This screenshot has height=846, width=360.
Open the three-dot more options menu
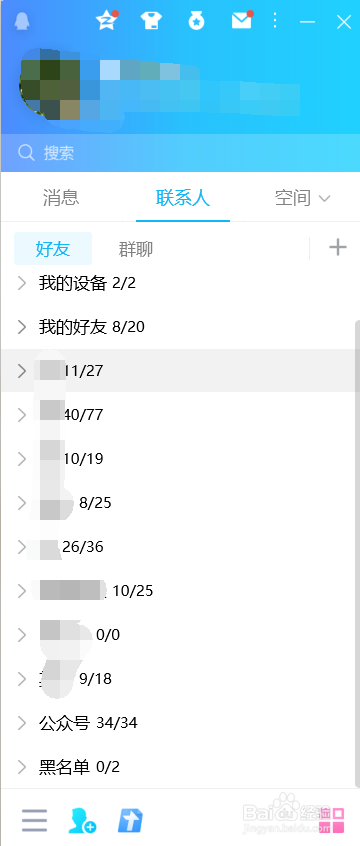click(x=275, y=21)
